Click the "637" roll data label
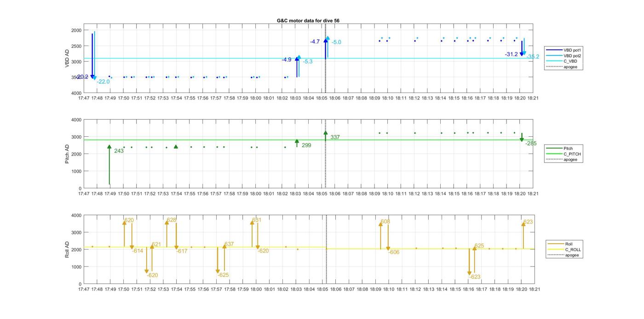The height and width of the screenshot is (319, 644). pyautogui.click(x=229, y=244)
